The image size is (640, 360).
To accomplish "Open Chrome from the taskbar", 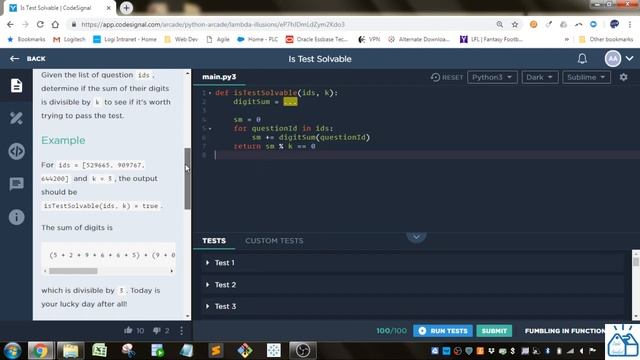I will click(40, 351).
